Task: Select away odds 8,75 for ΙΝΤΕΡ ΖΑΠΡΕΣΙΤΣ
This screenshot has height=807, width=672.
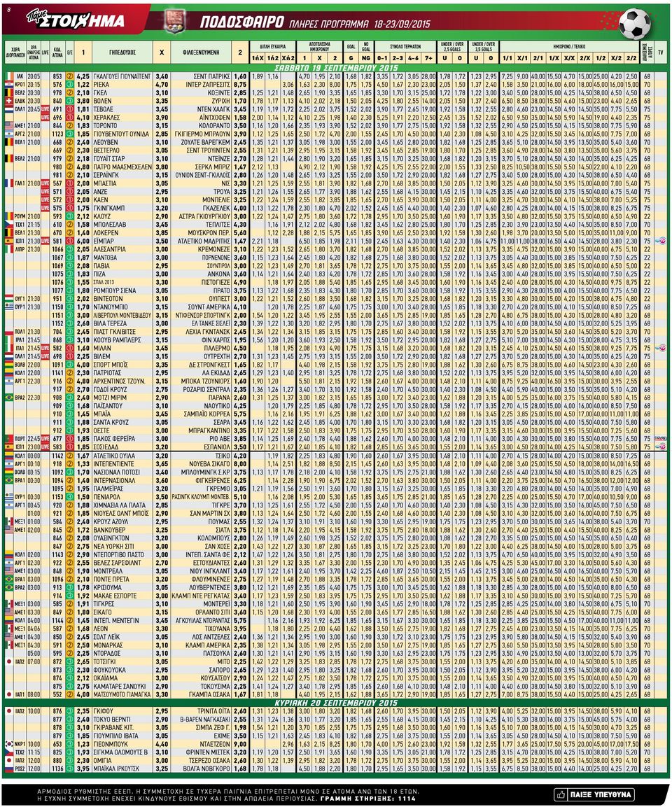Action: click(240, 85)
